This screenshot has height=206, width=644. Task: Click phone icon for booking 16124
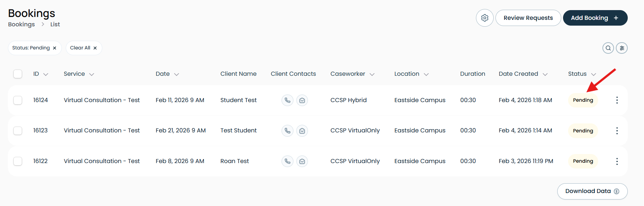287,100
